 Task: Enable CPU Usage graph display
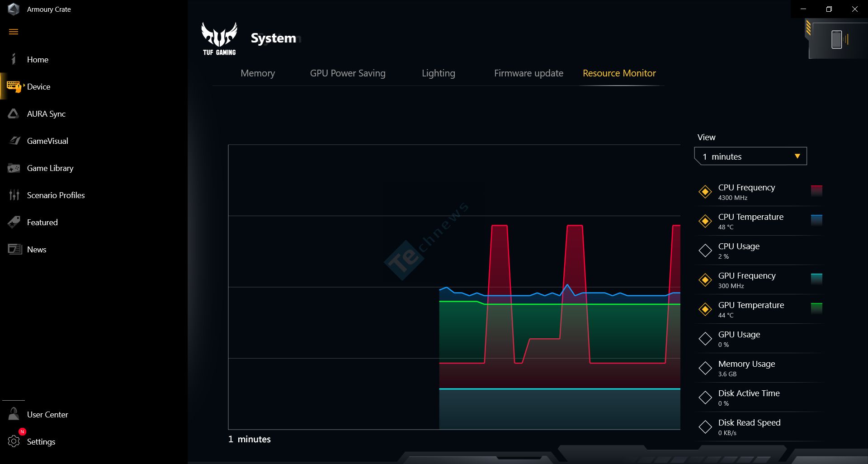[705, 251]
